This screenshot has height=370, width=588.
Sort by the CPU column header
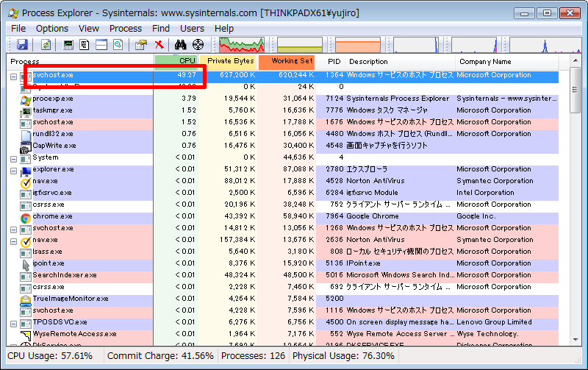point(176,61)
